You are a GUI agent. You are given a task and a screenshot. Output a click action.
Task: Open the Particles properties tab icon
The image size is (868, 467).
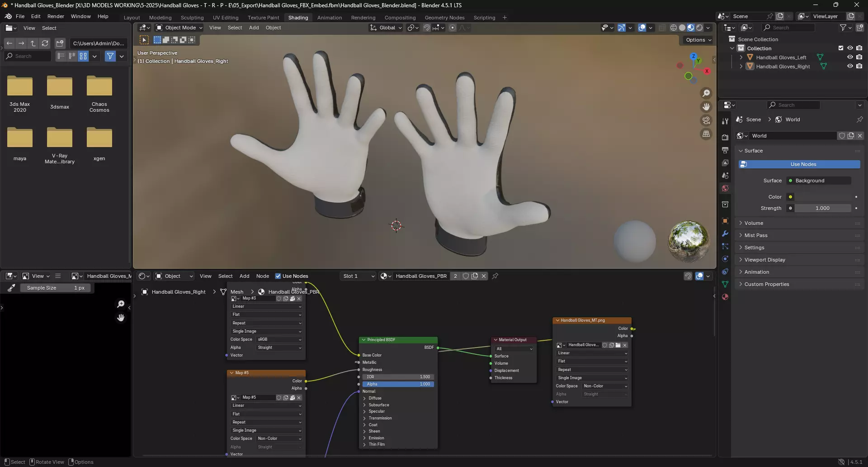tap(725, 246)
